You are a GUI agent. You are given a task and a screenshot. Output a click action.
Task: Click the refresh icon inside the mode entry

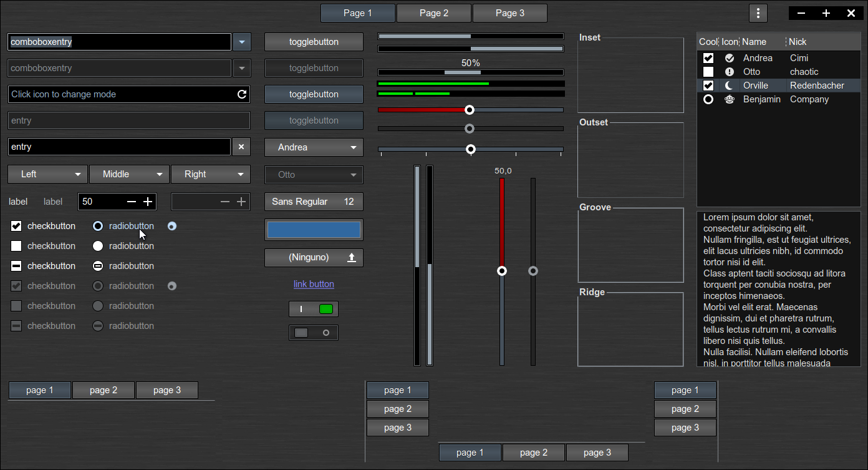tap(242, 94)
